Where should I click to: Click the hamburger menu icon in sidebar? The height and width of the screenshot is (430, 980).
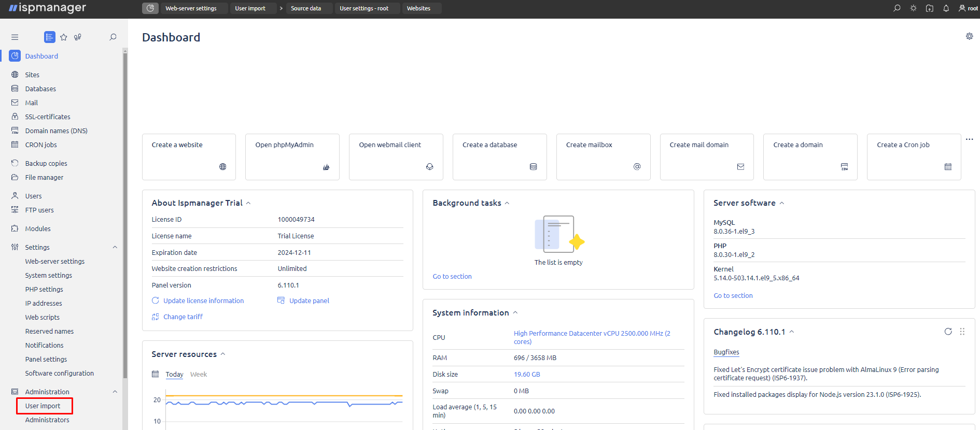[15, 37]
